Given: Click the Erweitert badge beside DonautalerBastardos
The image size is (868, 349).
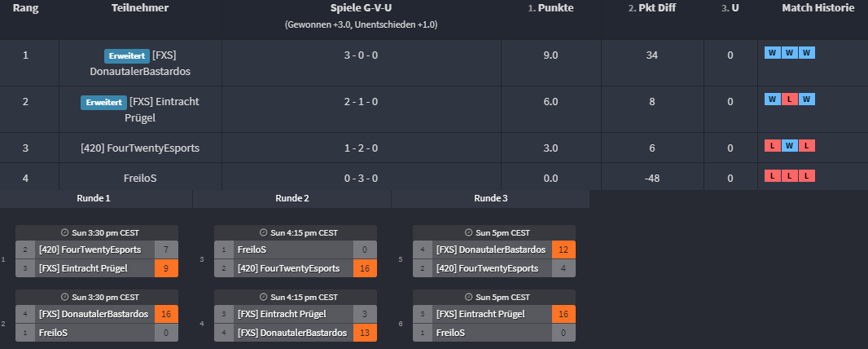Looking at the screenshot, I should (x=126, y=56).
